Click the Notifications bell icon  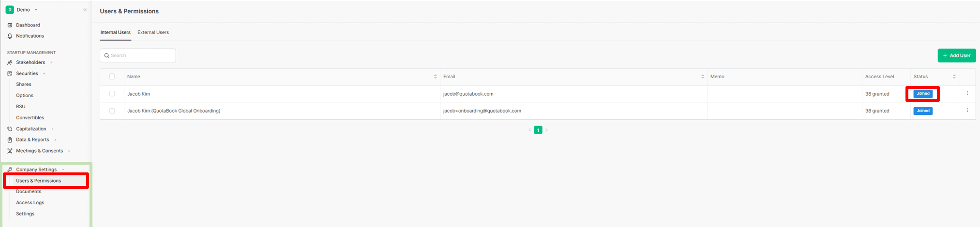(x=10, y=36)
